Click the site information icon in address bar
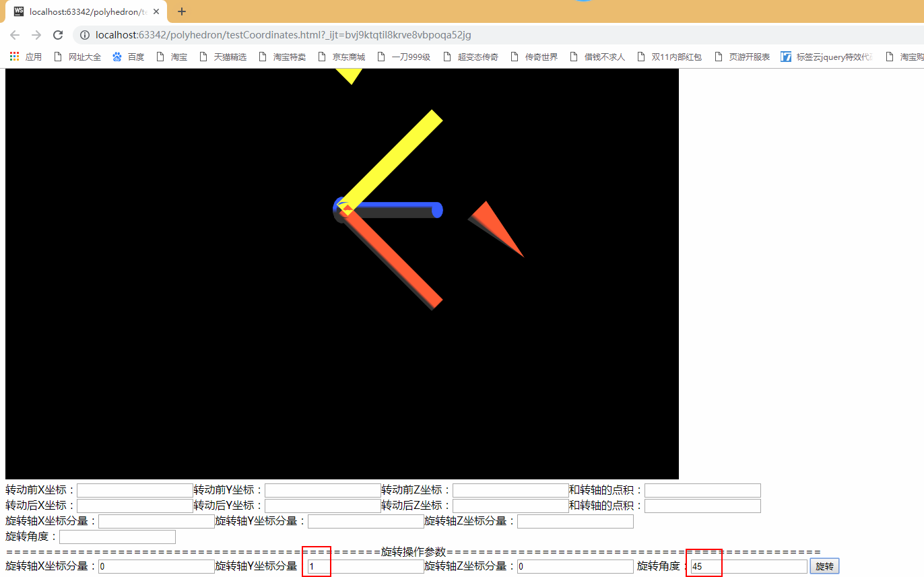 coord(85,35)
